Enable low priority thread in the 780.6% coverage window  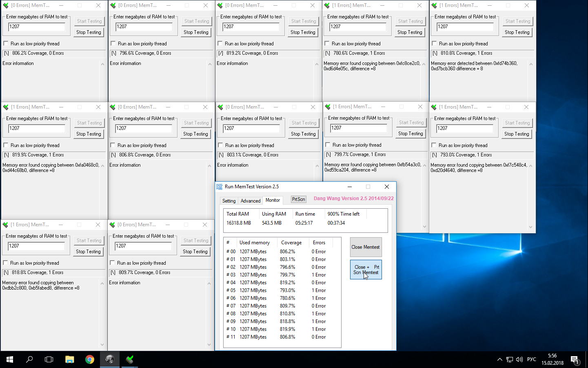(x=327, y=44)
